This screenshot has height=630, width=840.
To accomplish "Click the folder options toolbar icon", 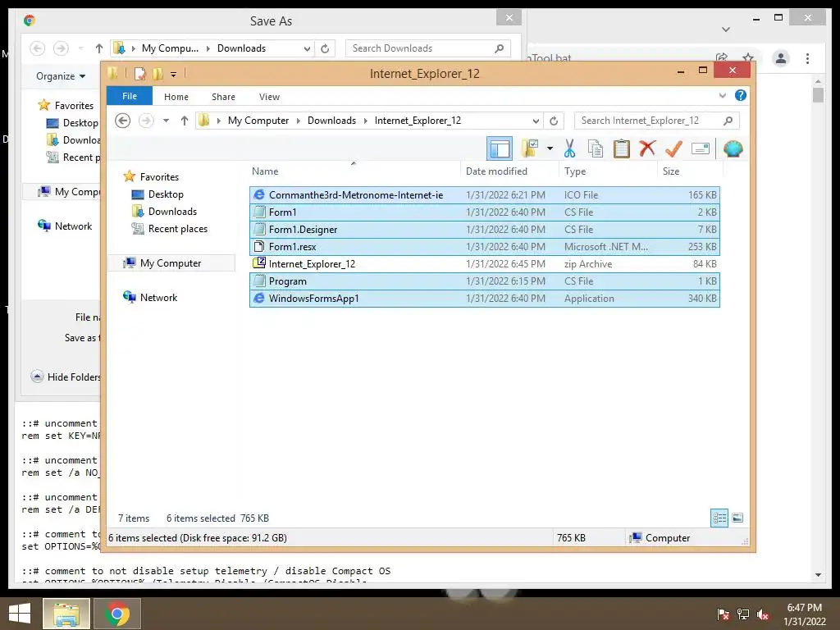I will [x=530, y=148].
